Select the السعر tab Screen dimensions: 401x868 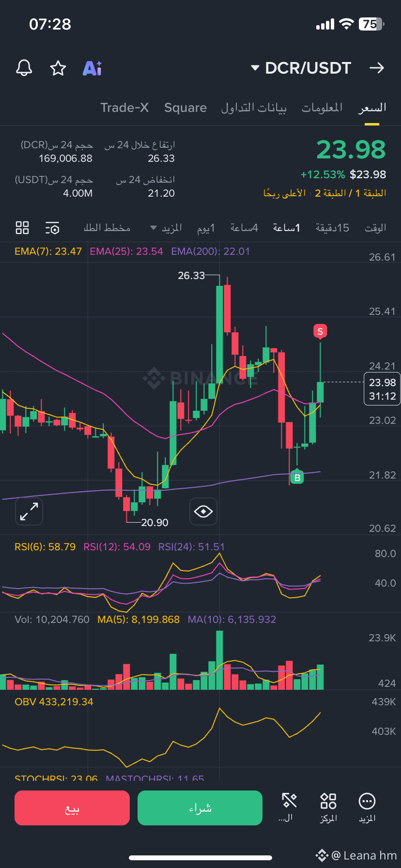tap(372, 108)
